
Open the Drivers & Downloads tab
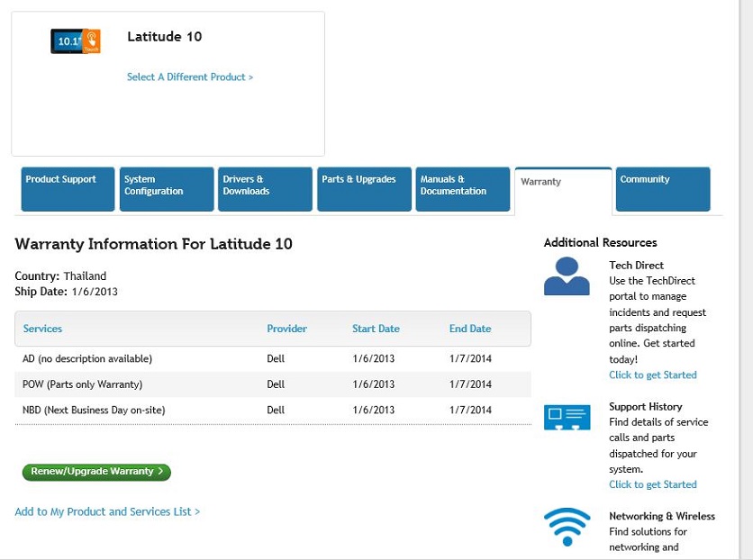265,189
